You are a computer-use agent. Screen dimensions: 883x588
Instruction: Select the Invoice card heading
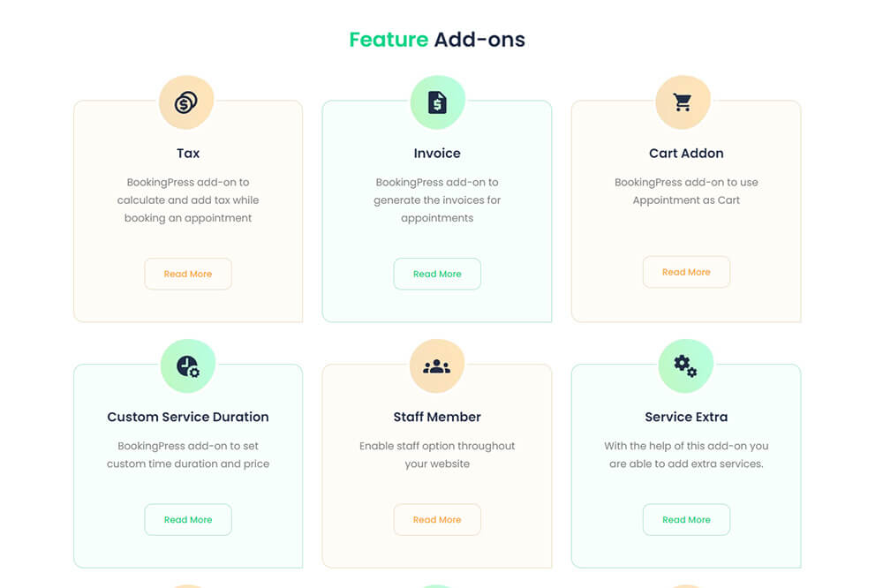pyautogui.click(x=436, y=153)
